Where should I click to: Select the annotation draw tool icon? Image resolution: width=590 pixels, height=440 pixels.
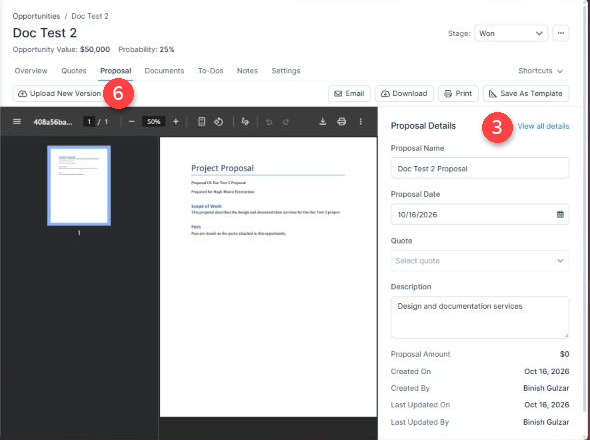click(245, 122)
